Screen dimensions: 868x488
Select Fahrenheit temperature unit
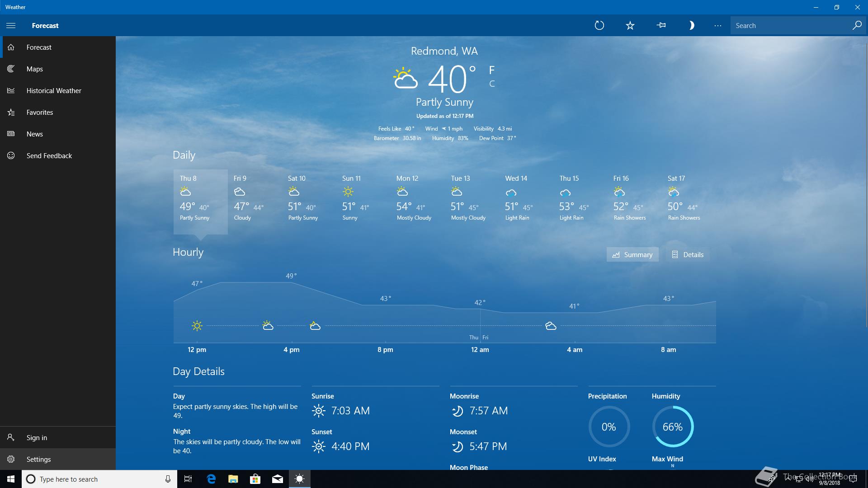point(492,70)
